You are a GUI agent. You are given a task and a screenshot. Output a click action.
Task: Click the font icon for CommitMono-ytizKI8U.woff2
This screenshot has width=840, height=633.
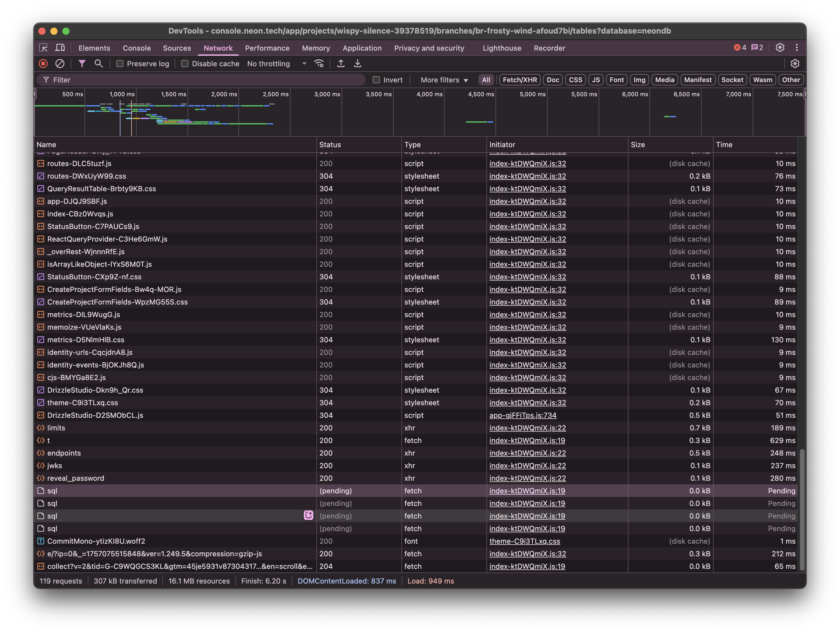tap(41, 541)
